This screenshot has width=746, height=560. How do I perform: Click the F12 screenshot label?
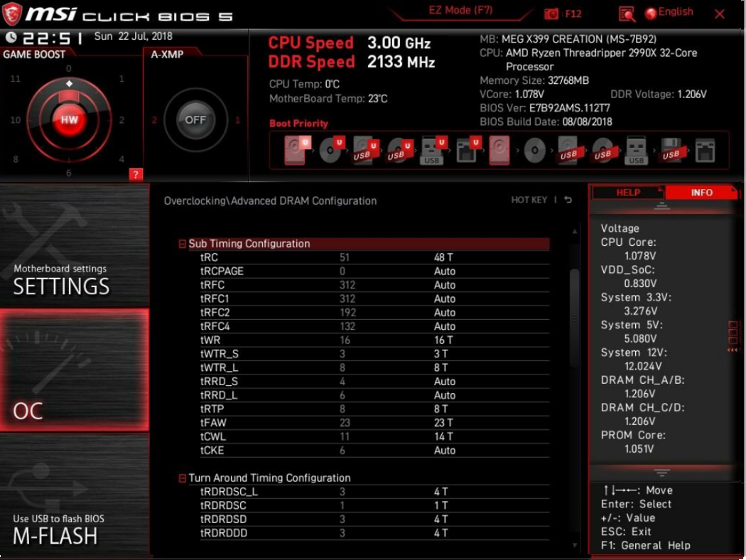coord(573,14)
